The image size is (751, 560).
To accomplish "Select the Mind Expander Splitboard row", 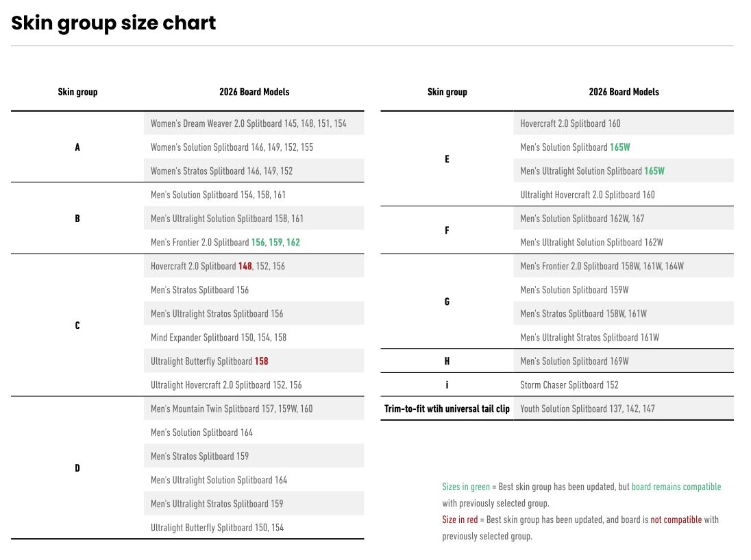I will click(x=219, y=338).
